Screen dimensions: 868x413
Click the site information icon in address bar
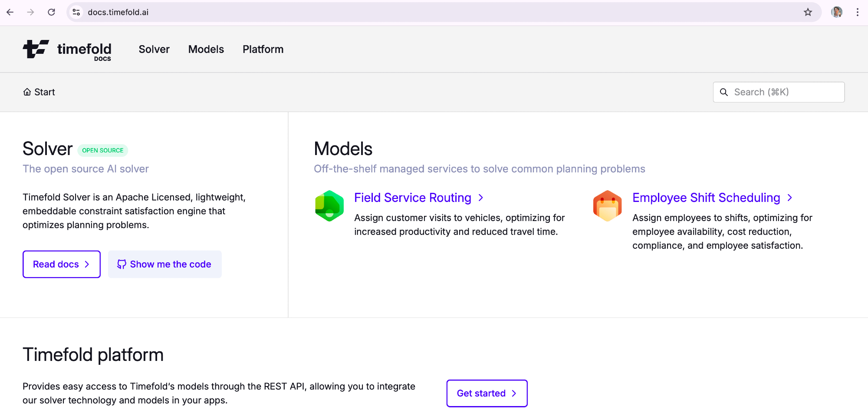pos(76,12)
